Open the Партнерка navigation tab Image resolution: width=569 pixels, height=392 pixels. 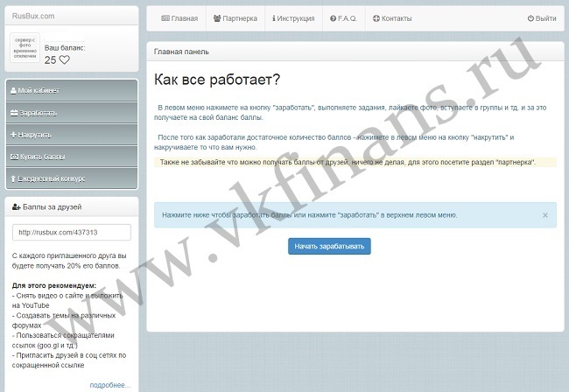[x=235, y=18]
